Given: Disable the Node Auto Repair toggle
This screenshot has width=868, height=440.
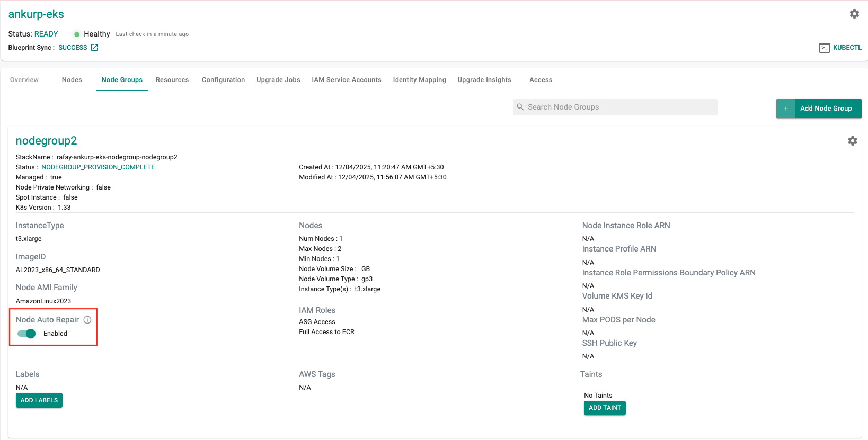Looking at the screenshot, I should pyautogui.click(x=26, y=334).
